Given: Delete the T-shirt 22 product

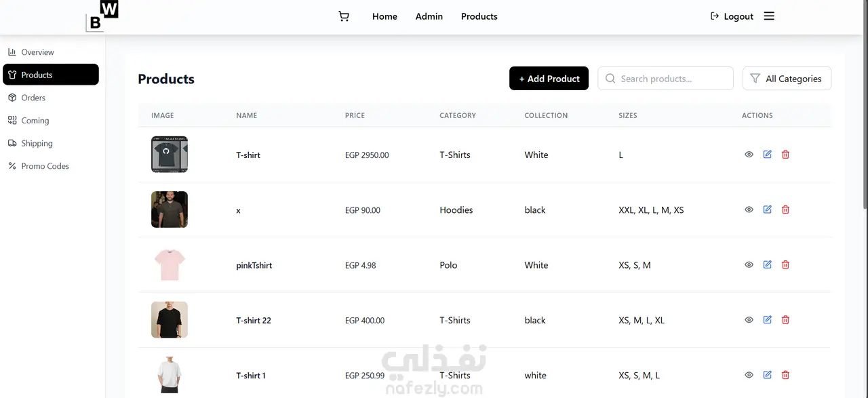Looking at the screenshot, I should pos(785,320).
